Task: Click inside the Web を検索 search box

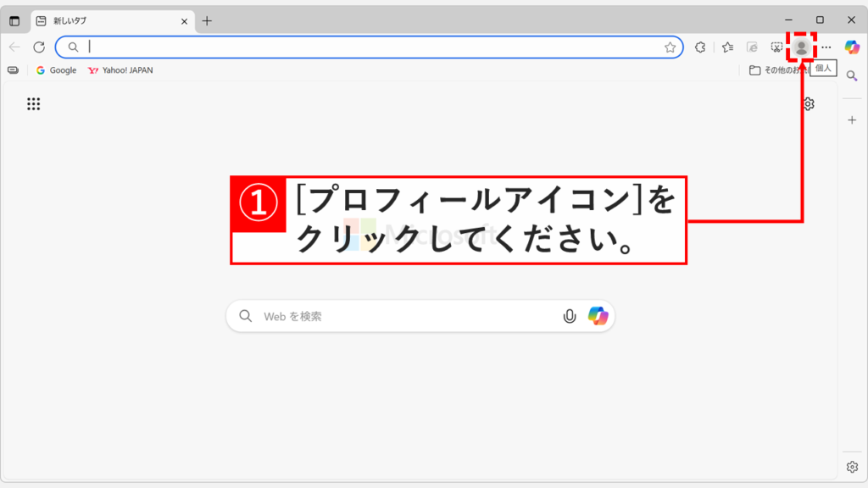Action: click(381, 315)
